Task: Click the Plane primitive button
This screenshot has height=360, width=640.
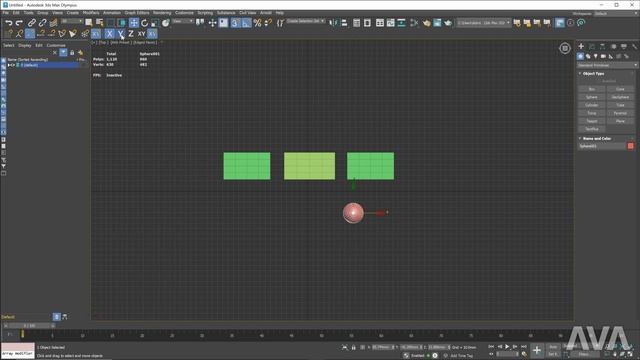Action: pos(620,121)
